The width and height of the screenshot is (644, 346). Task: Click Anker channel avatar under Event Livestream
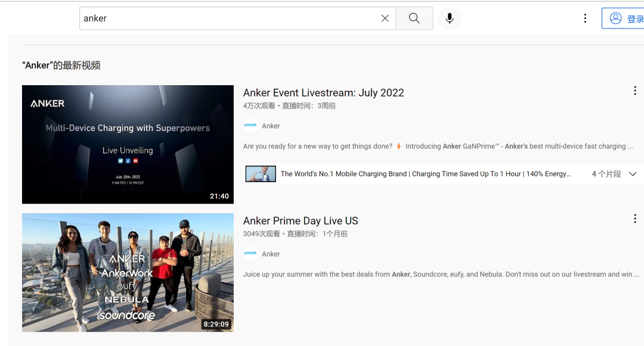coord(250,126)
